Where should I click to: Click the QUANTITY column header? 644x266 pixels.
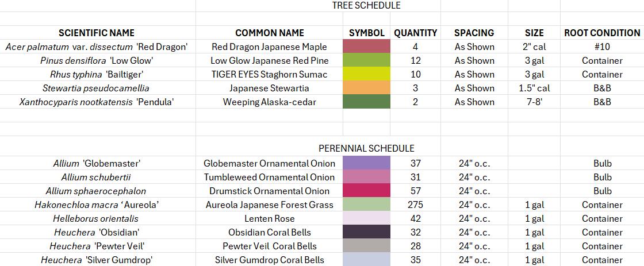click(415, 33)
